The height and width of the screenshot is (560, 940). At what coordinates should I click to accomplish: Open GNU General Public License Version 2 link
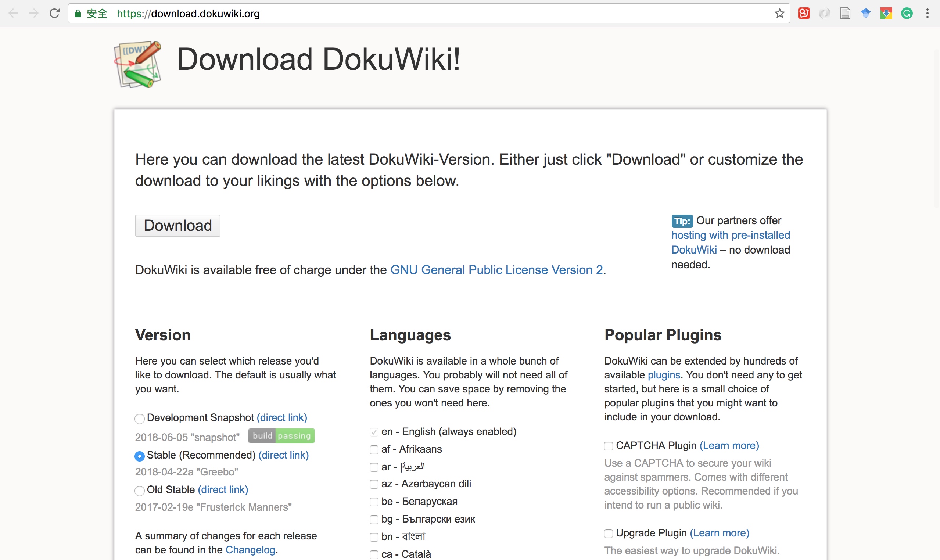click(496, 270)
